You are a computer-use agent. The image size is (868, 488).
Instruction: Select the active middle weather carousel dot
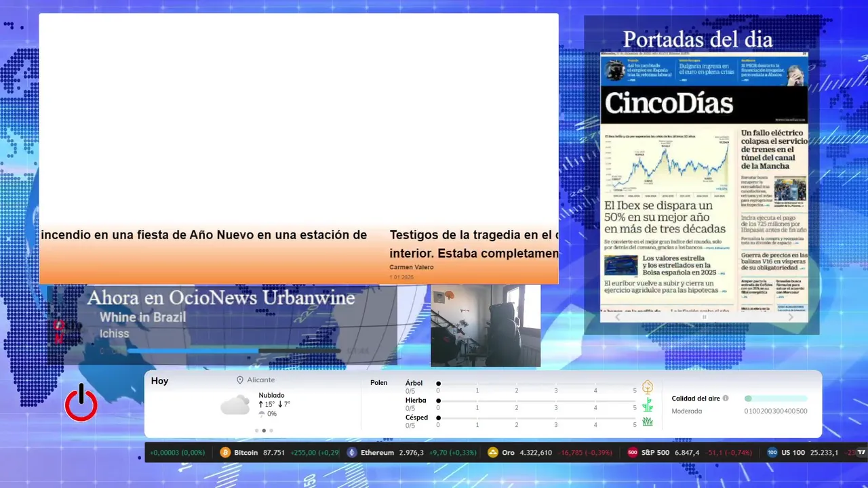[x=264, y=430]
